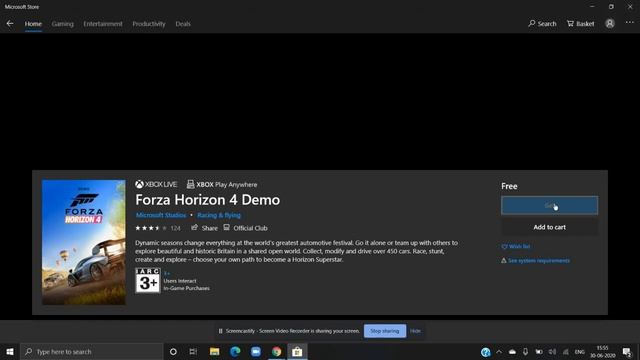This screenshot has width=640, height=360.
Task: Open the Search icon in Store header
Action: (542, 24)
